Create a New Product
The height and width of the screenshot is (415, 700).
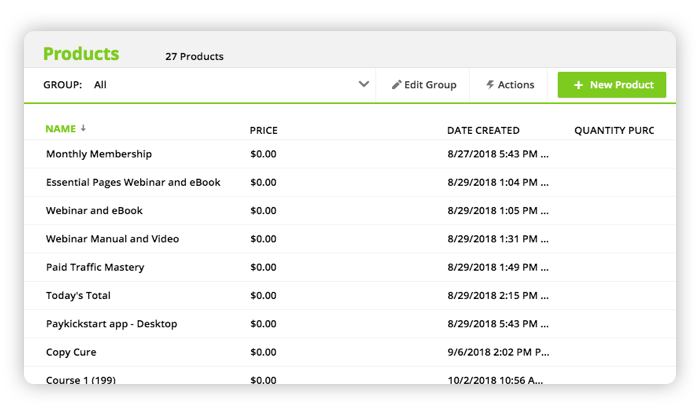[612, 85]
